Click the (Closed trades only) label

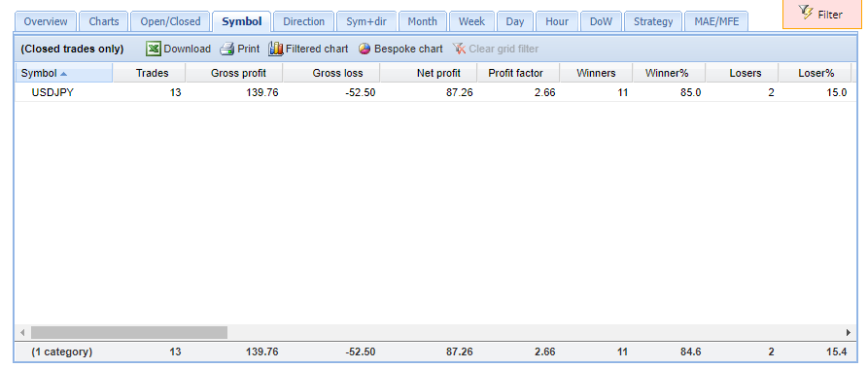pyautogui.click(x=72, y=49)
